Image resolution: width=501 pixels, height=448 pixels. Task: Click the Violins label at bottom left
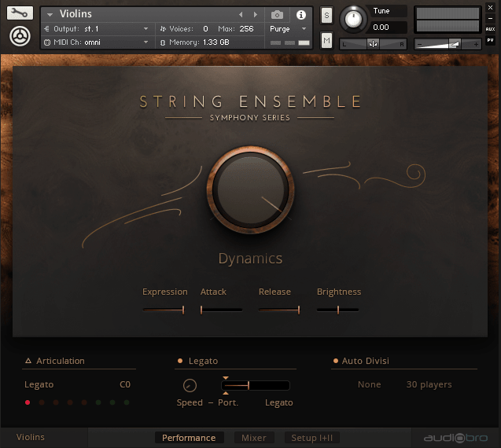[x=31, y=437]
